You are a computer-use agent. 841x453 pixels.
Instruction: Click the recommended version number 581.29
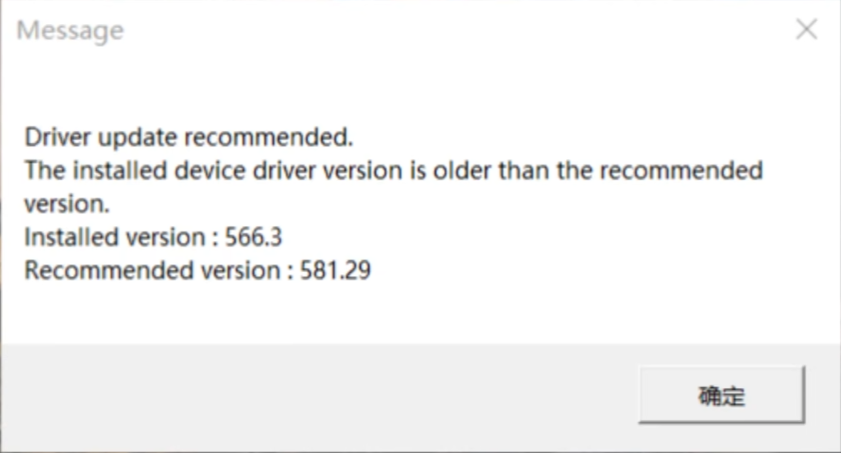(x=335, y=270)
